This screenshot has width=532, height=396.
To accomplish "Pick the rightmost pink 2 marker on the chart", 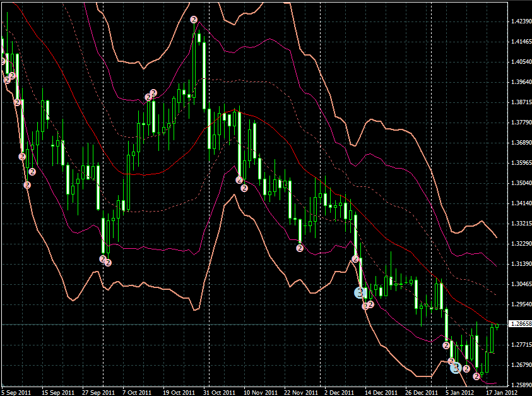I will click(x=477, y=376).
